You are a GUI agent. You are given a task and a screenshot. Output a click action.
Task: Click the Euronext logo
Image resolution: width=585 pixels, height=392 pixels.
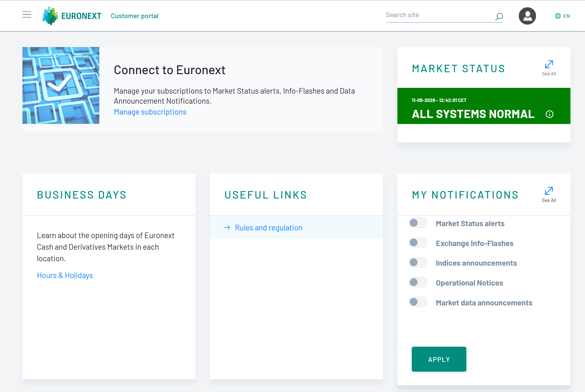click(72, 16)
